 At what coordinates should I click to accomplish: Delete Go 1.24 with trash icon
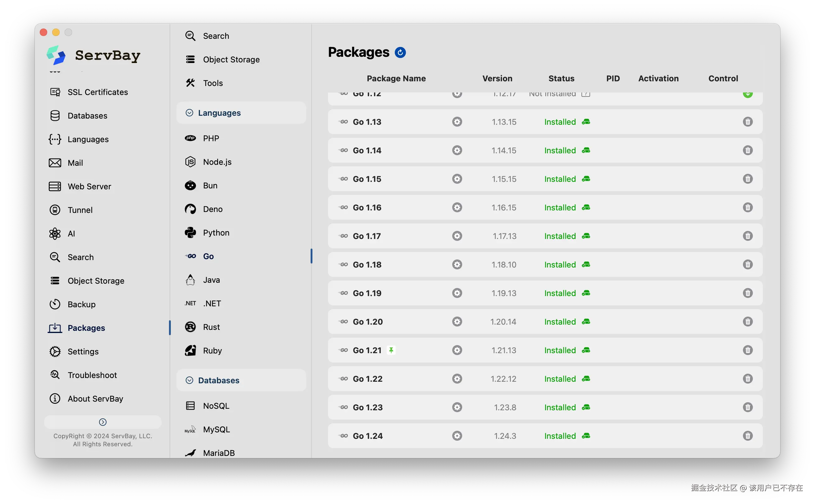pyautogui.click(x=747, y=436)
